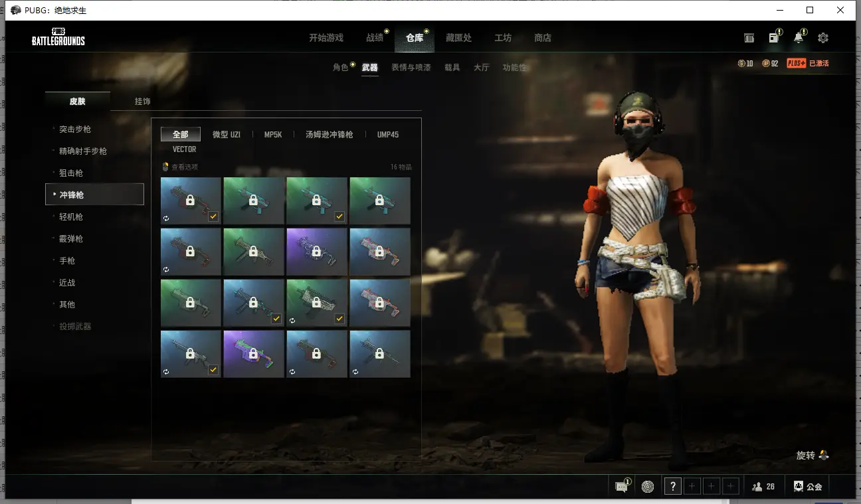The image size is (861, 504).
Task: Click the last empty plus squad slot
Action: (x=731, y=487)
